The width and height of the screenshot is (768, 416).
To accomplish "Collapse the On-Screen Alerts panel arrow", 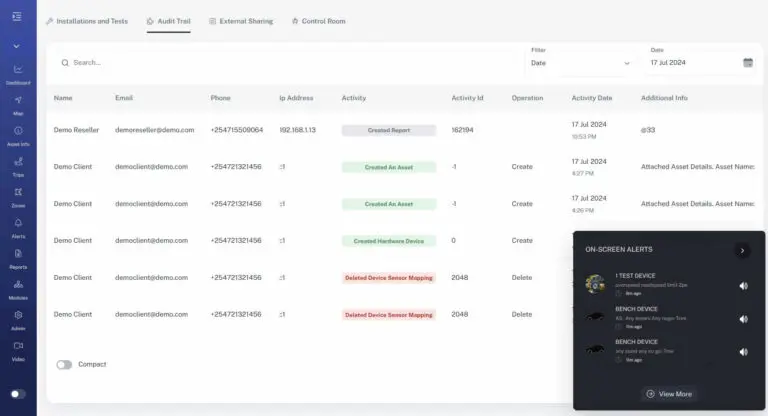I will coord(742,250).
